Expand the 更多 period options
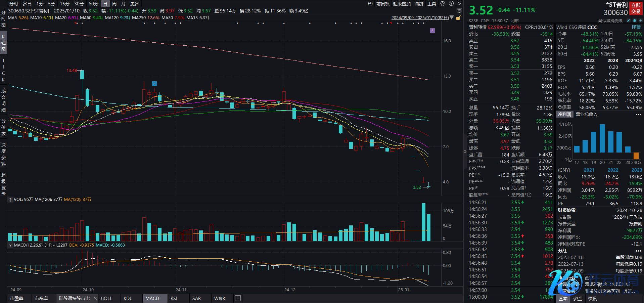Viewport: 644px width, 303px height. pyautogui.click(x=135, y=4)
